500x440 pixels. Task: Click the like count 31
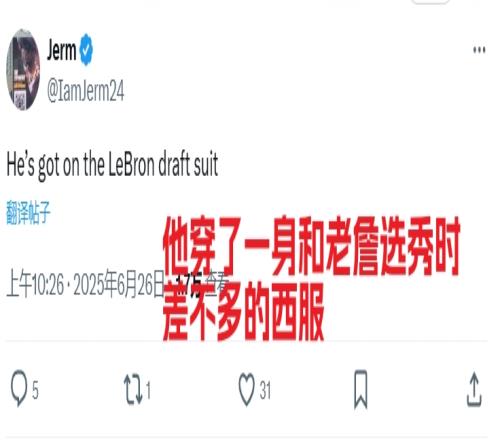coord(265,390)
